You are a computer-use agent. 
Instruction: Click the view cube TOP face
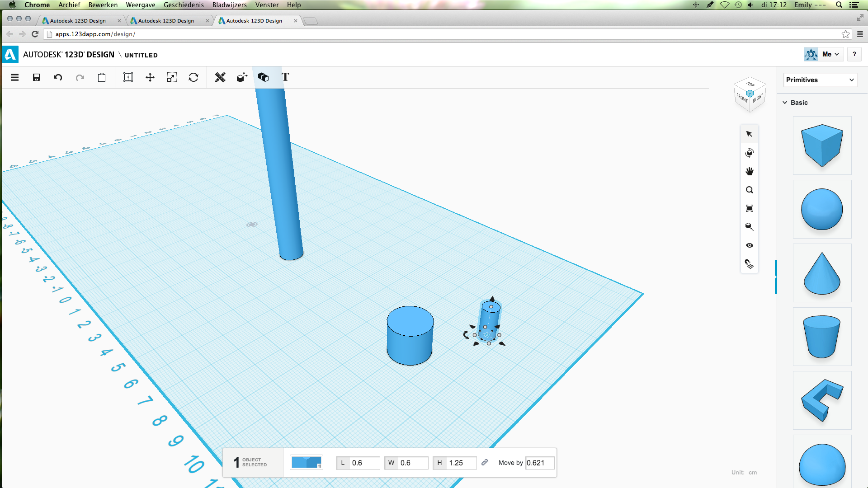[750, 84]
